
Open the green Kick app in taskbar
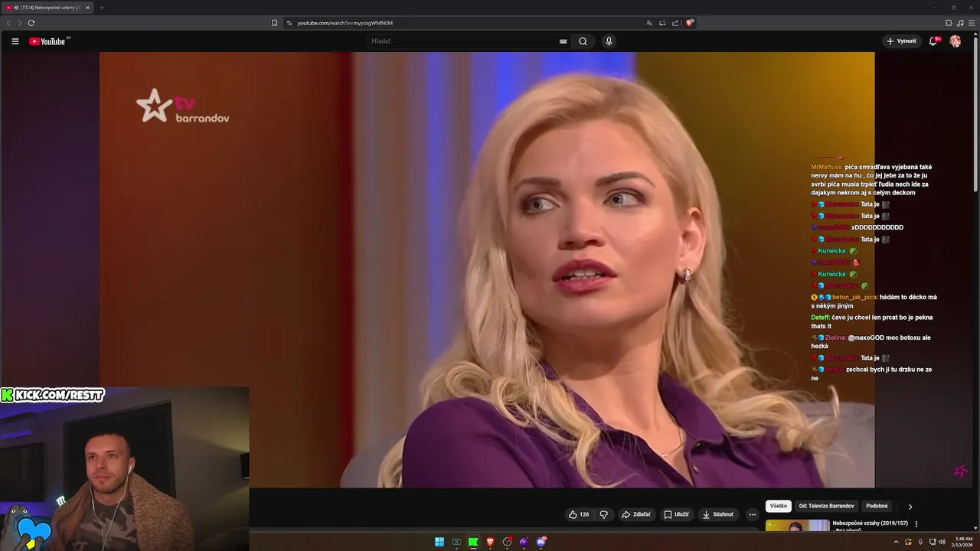[x=473, y=542]
